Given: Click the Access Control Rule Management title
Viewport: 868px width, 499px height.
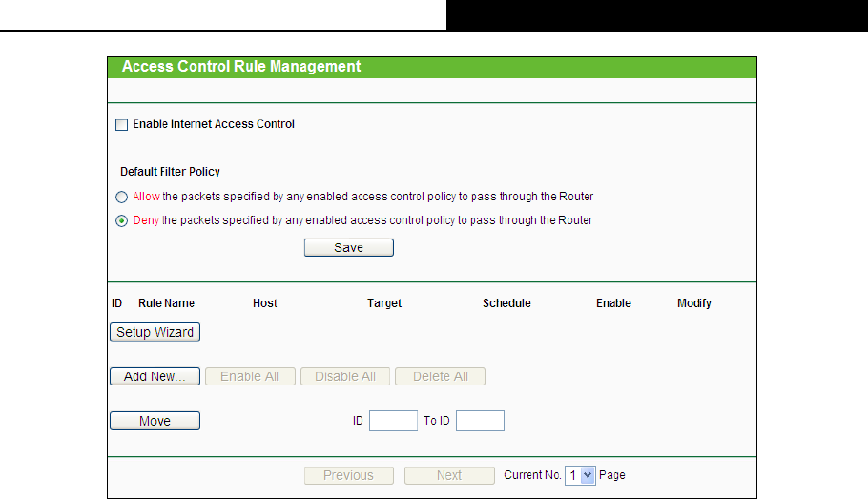Looking at the screenshot, I should [x=241, y=67].
